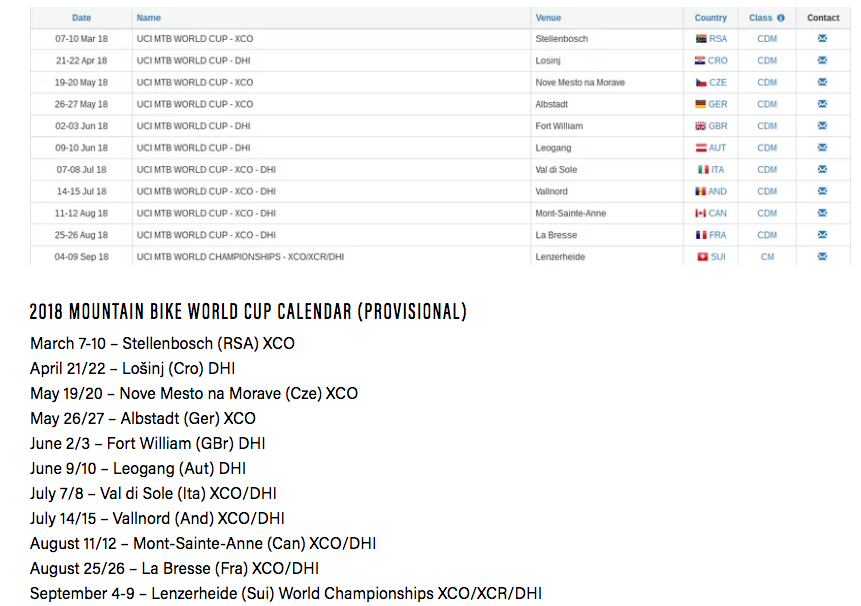
Task: Open the contact envelope in the Leogang row
Action: point(822,147)
